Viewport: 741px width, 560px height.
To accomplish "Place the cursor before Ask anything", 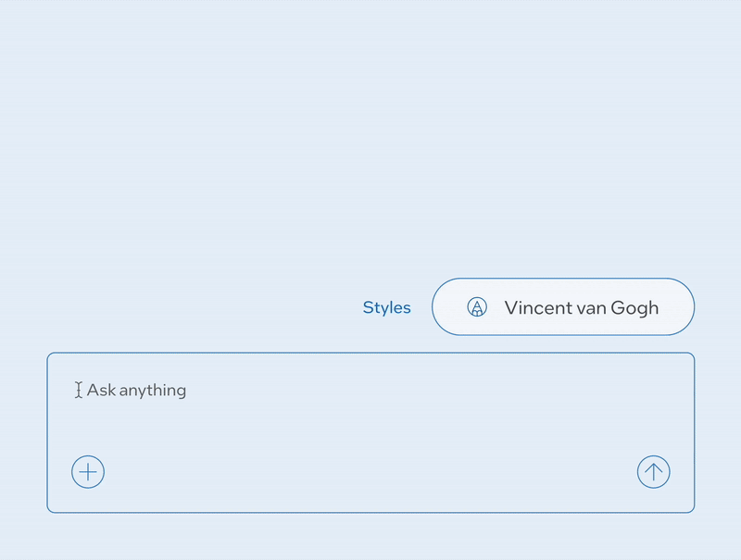I will [x=87, y=391].
